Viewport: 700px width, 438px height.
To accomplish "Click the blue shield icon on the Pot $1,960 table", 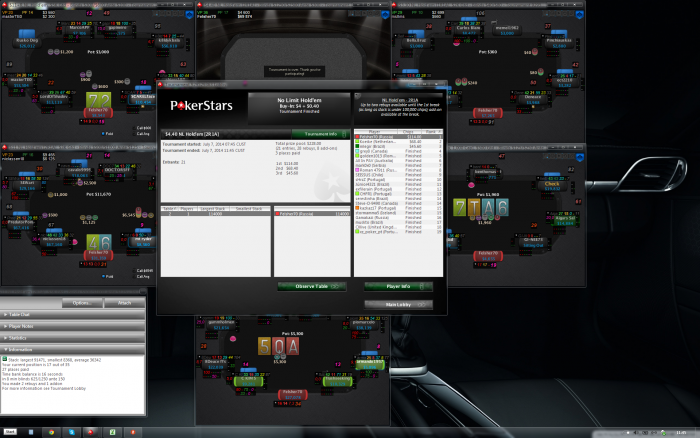I will pyautogui.click(x=580, y=157).
